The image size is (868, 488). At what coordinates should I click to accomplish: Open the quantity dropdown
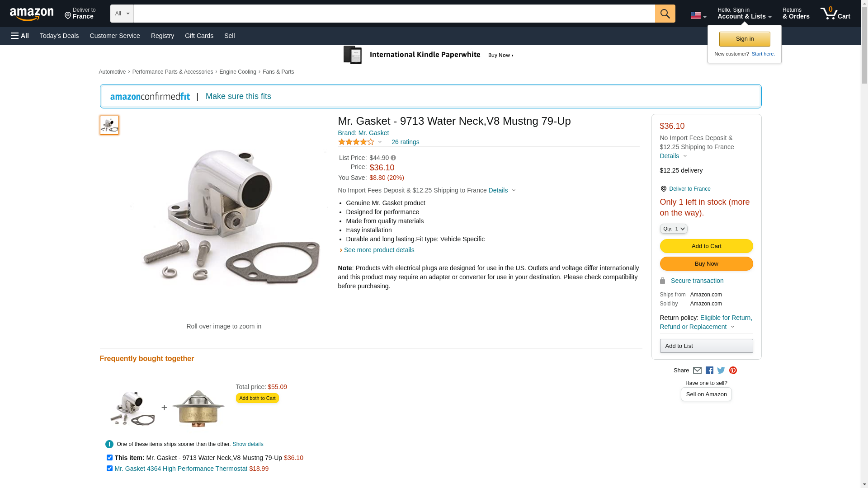tap(673, 229)
